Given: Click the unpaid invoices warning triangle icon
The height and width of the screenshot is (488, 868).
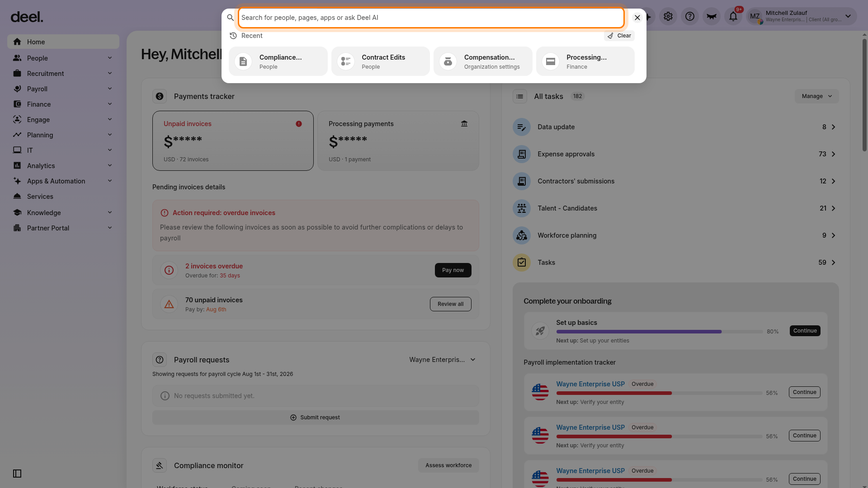Looking at the screenshot, I should (169, 304).
